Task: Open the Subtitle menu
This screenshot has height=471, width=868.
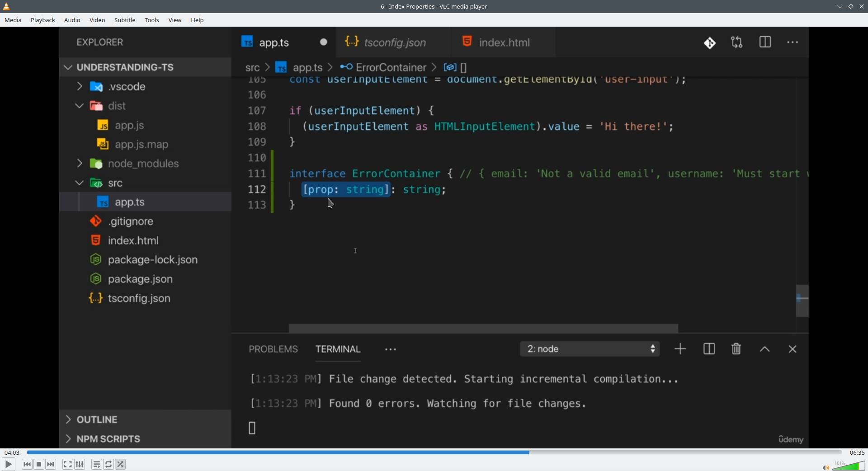Action: 125,20
